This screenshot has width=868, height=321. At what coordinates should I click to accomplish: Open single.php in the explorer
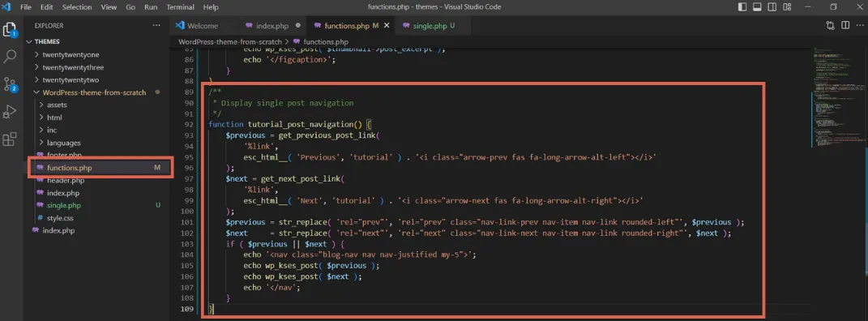click(64, 205)
